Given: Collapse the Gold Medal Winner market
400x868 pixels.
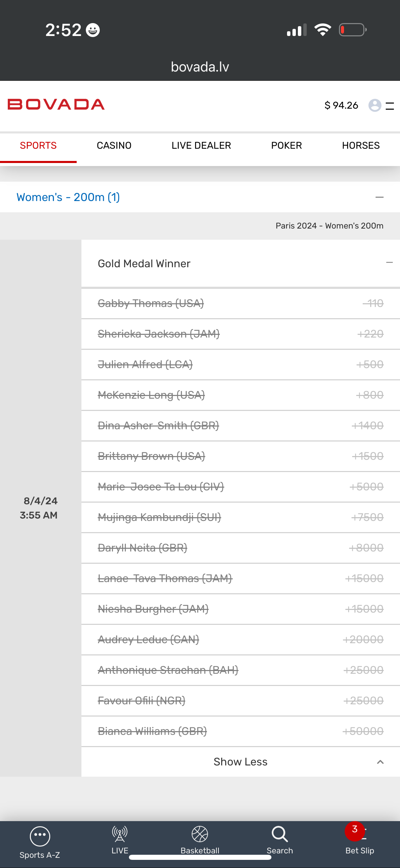Looking at the screenshot, I should coord(389,263).
